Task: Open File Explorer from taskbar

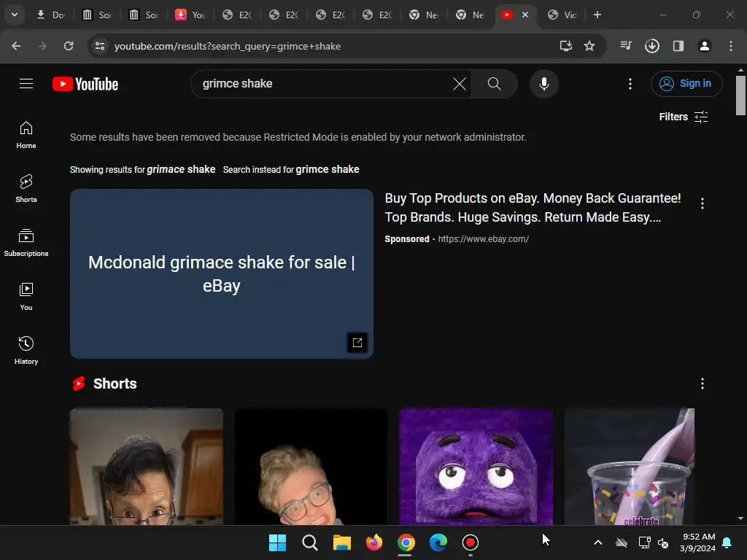Action: tap(341, 542)
